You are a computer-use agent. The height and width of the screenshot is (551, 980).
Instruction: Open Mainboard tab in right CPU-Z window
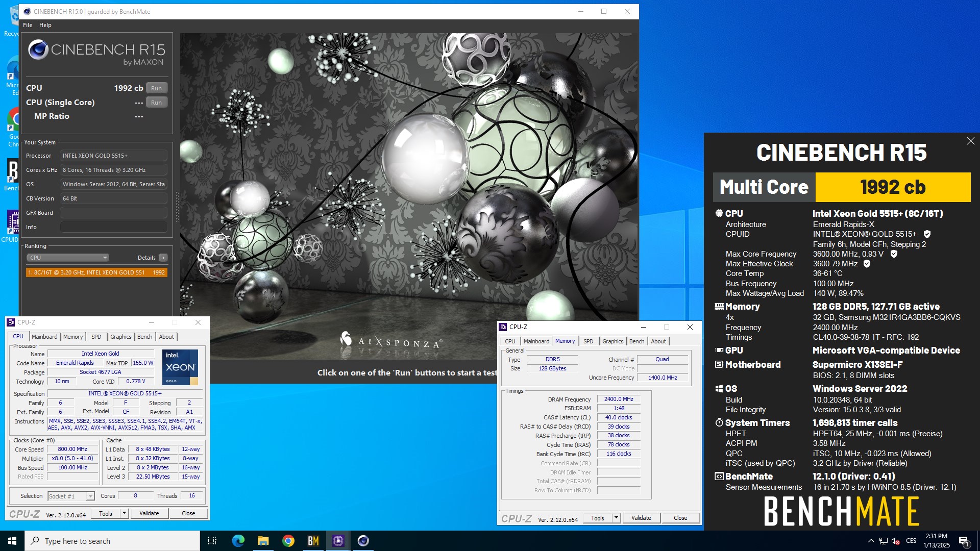pos(536,341)
